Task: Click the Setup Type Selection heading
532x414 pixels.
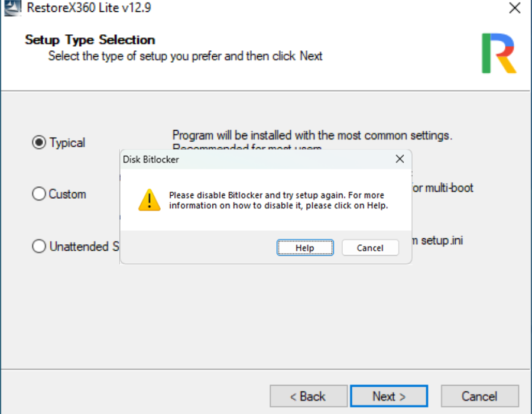Action: 90,40
